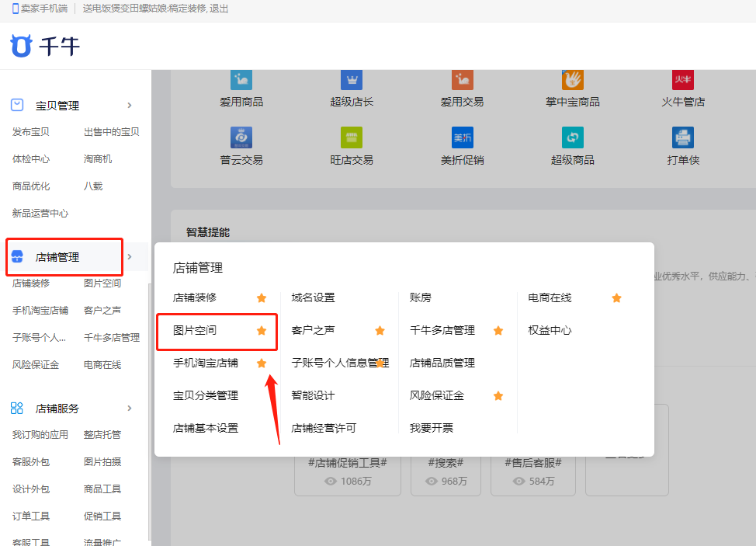Click 图片拍摄 in the sidebar

click(102, 461)
